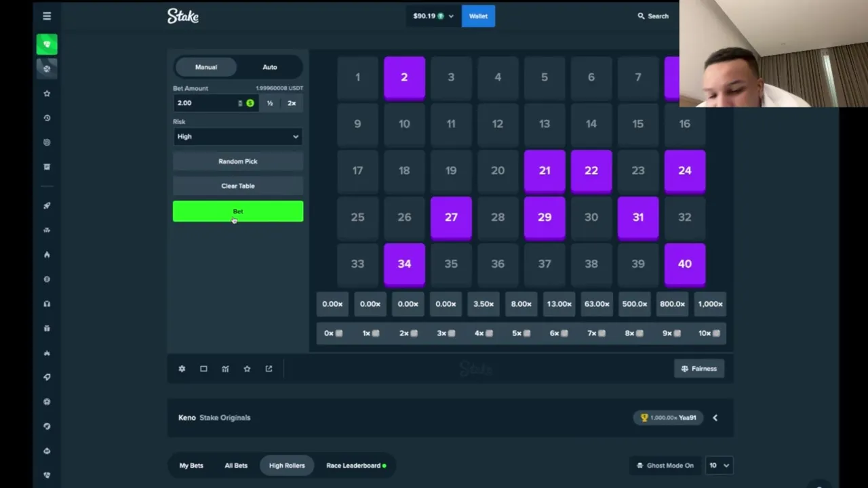868x488 pixels.
Task: Deselect Keno number 2 tile
Action: 404,77
